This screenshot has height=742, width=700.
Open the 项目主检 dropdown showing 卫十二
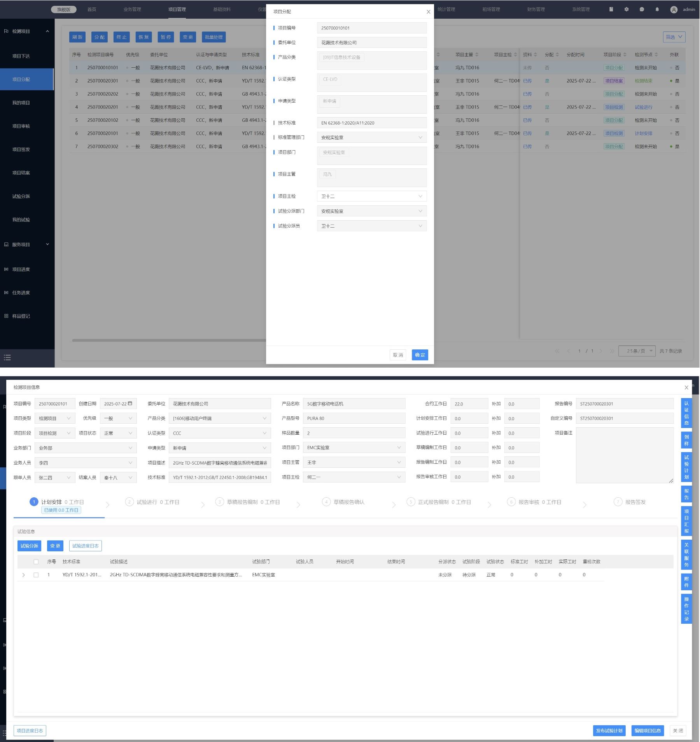point(371,196)
